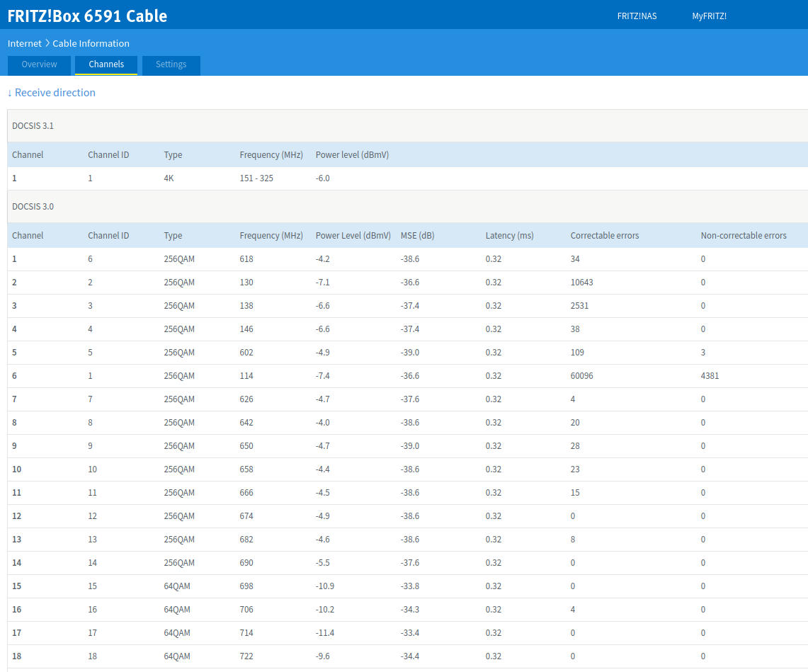This screenshot has width=808, height=672.
Task: Open the FRITZ!NAS link
Action: (x=637, y=16)
